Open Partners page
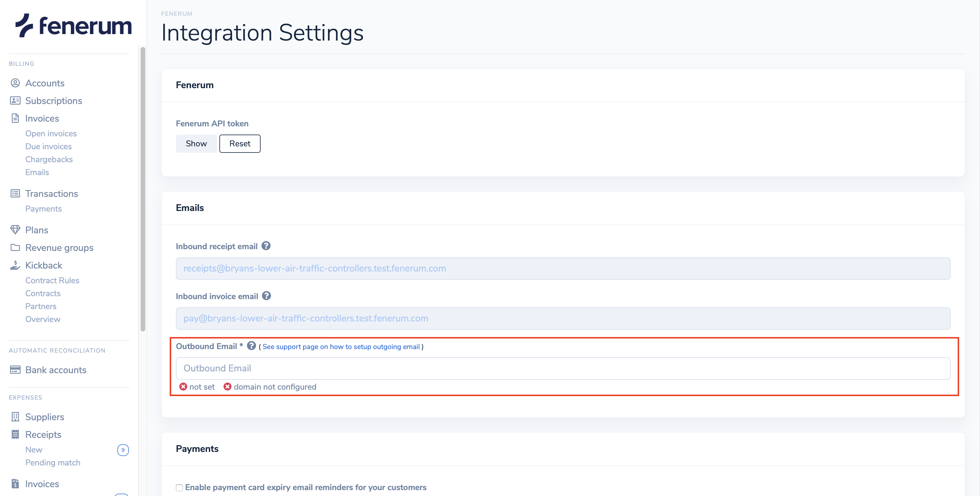Image resolution: width=980 pixels, height=496 pixels. [41, 306]
